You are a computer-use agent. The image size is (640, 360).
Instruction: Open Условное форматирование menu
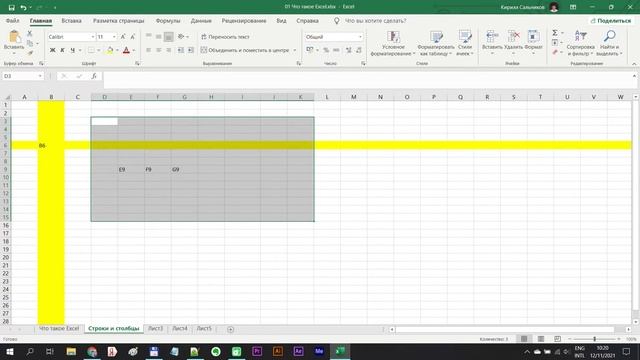[393, 43]
